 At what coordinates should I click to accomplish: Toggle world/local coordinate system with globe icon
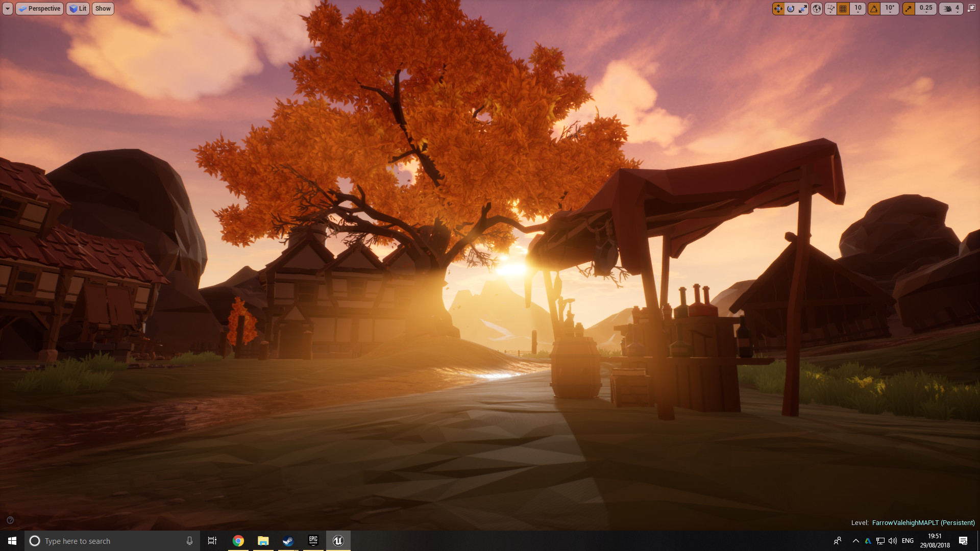click(817, 8)
